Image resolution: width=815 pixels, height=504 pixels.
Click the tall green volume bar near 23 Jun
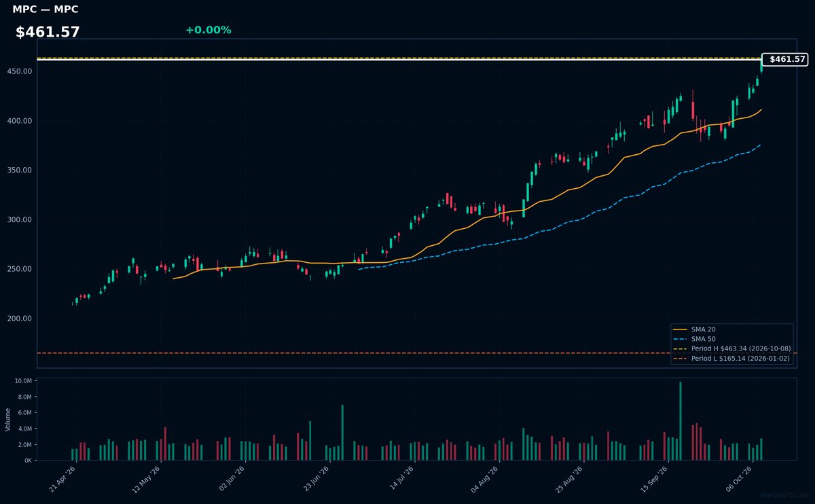click(342, 433)
